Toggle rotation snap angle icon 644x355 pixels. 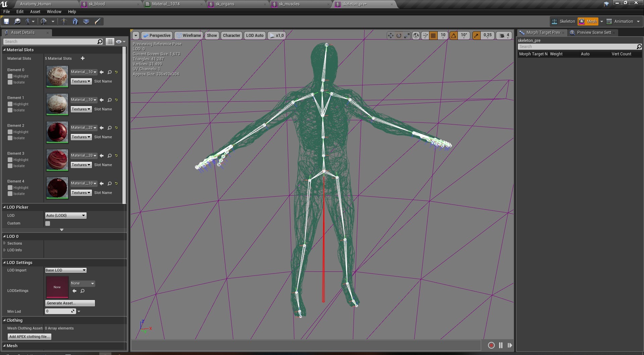click(x=453, y=36)
